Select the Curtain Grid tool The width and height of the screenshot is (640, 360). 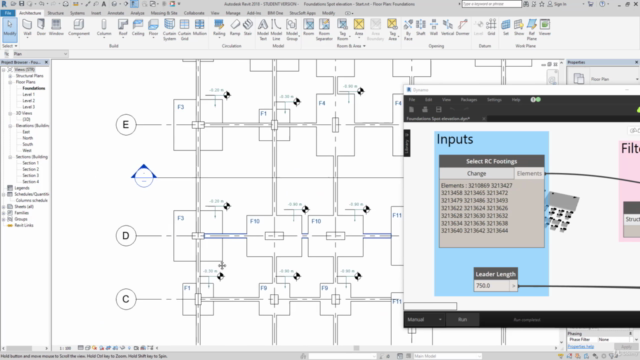(184, 29)
